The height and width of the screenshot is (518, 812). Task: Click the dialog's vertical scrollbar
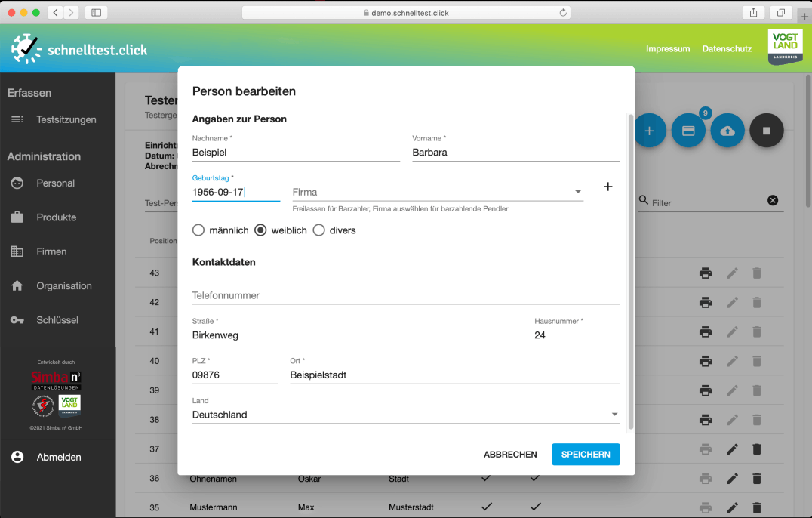[x=630, y=272]
